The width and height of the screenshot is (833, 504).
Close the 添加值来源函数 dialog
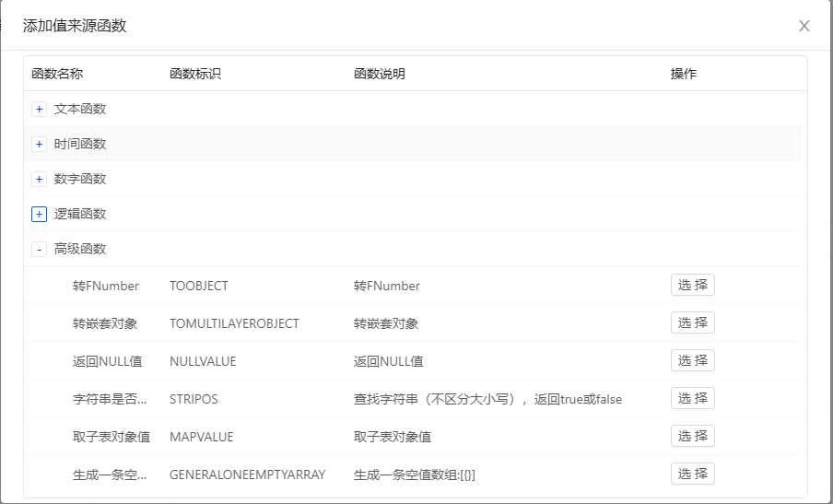tap(804, 26)
